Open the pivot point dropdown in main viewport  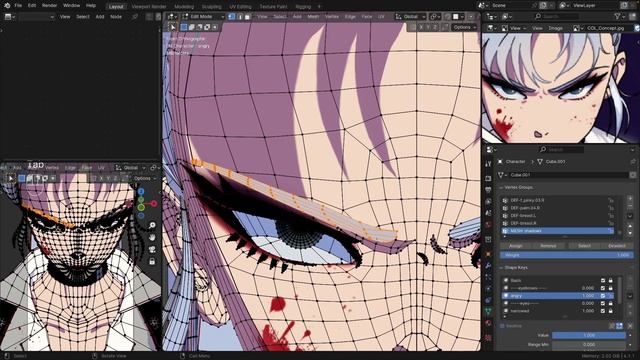pos(435,17)
